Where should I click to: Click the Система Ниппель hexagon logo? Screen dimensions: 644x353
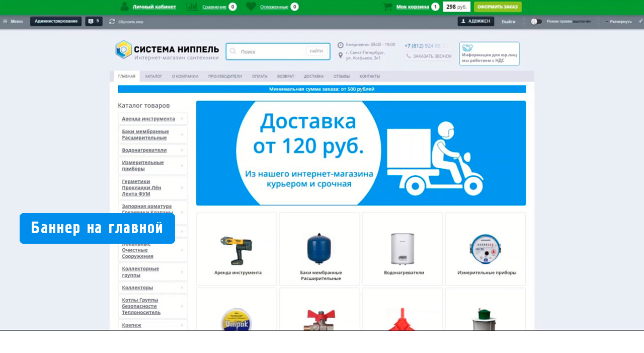coord(123,50)
